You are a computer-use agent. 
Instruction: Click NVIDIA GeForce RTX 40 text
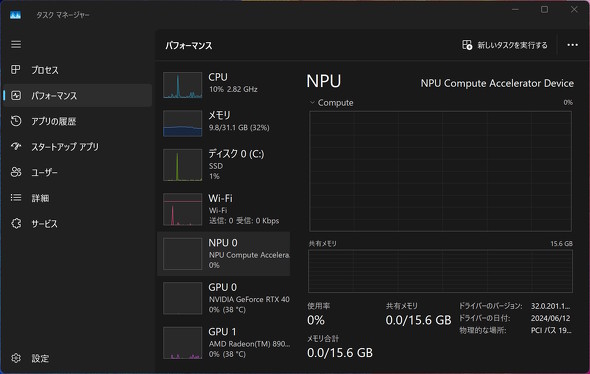tap(249, 300)
